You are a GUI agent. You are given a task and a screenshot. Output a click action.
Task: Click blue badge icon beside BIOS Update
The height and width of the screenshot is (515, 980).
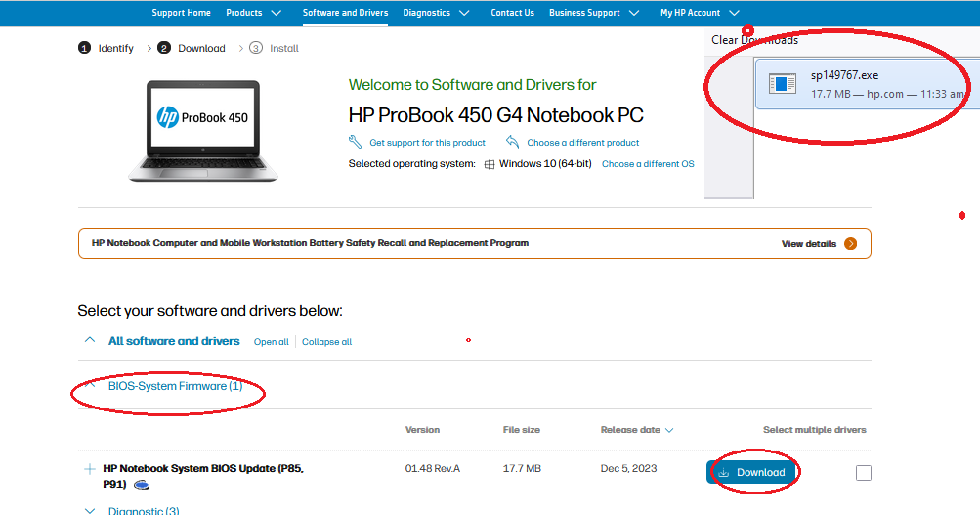pos(142,485)
